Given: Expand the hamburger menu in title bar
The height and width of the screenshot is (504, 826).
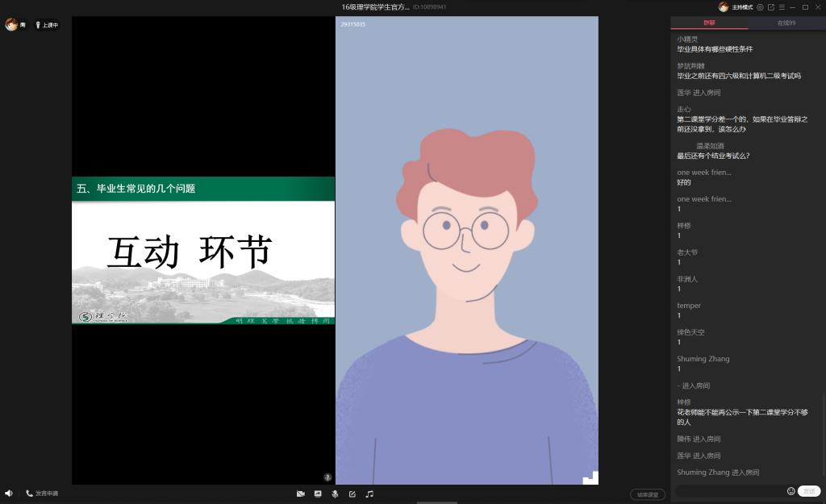Looking at the screenshot, I should pyautogui.click(x=782, y=7).
